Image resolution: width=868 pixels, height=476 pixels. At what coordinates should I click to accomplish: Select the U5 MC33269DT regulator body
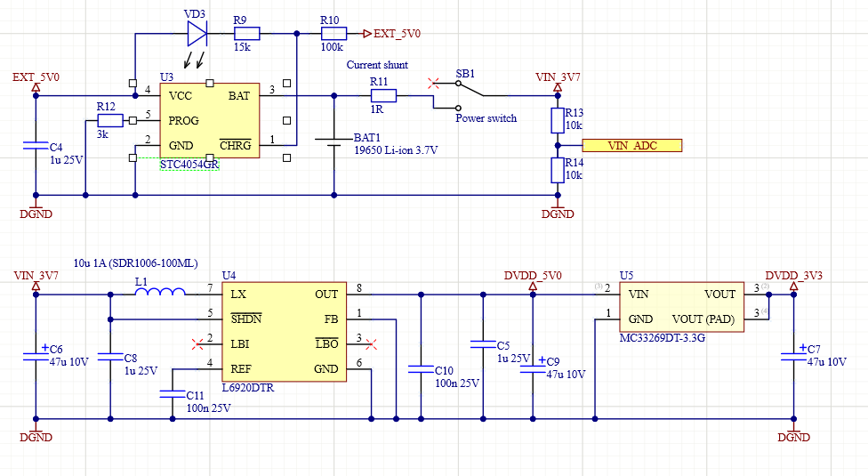click(x=681, y=307)
